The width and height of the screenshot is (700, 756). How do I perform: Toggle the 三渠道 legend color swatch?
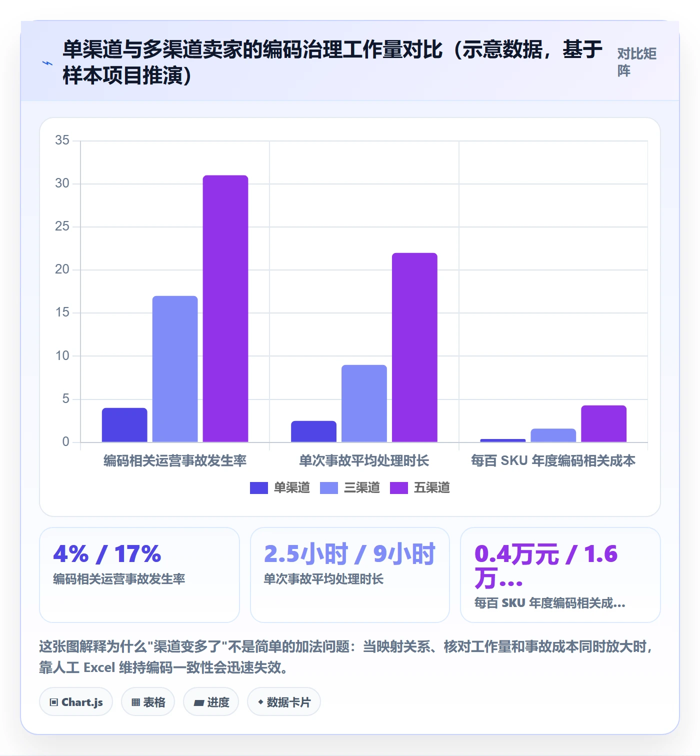[329, 488]
